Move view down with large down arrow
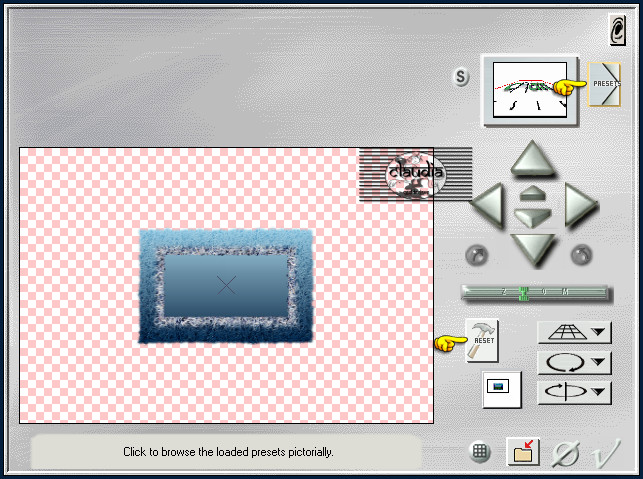Screen dimensions: 643x479 click(533, 251)
